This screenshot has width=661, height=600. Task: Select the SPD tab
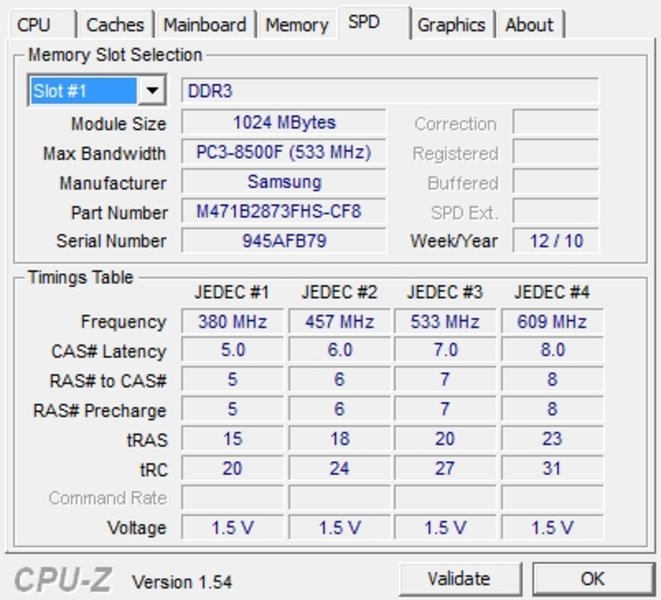(374, 22)
